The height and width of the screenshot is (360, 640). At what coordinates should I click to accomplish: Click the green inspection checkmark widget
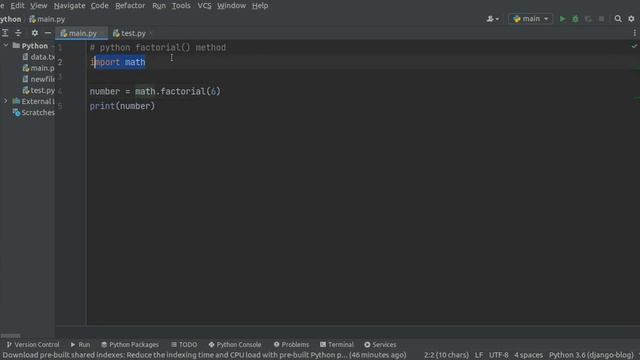tap(634, 46)
